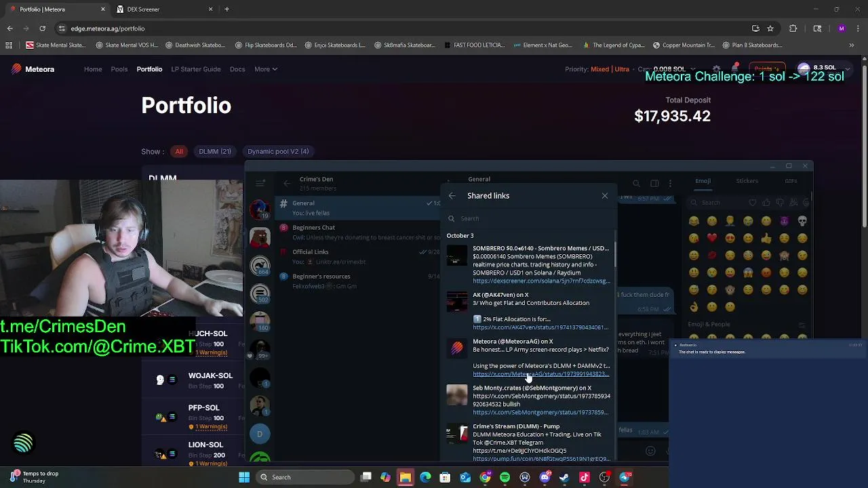Close the Shared links panel
Image resolution: width=868 pixels, height=488 pixels.
605,196
